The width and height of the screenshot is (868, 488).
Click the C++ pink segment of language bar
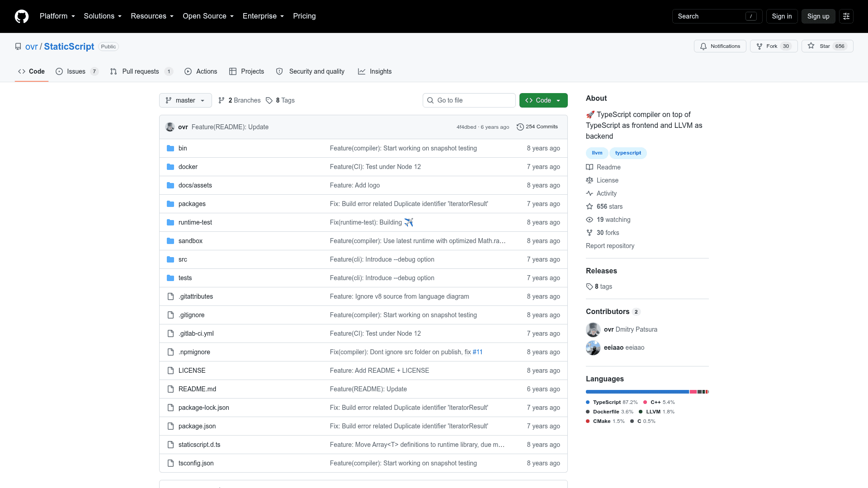[693, 392]
